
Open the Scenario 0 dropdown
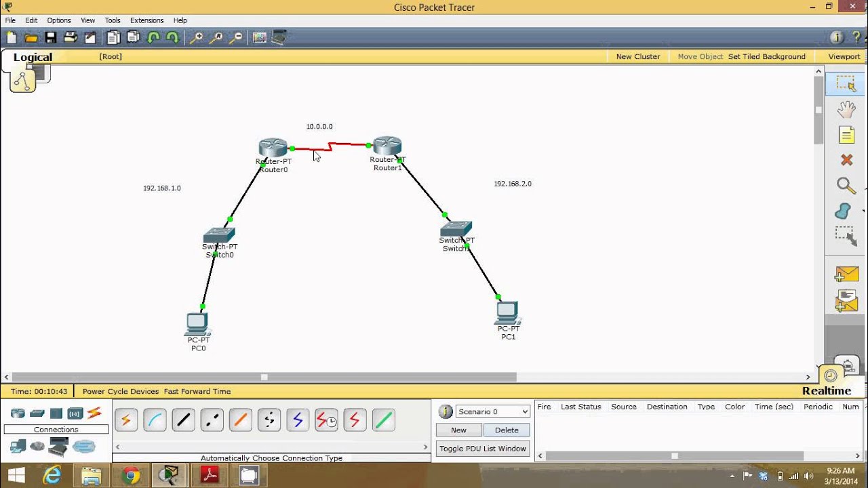point(493,411)
